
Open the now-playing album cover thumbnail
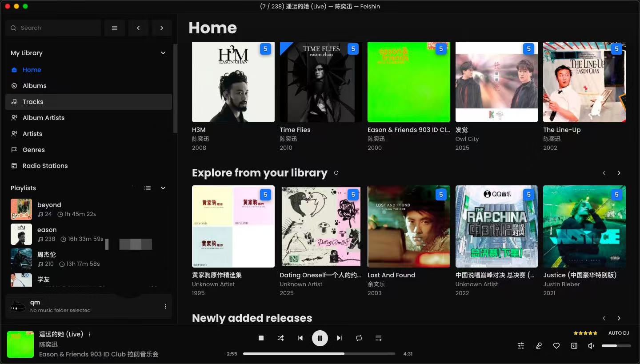click(x=20, y=344)
